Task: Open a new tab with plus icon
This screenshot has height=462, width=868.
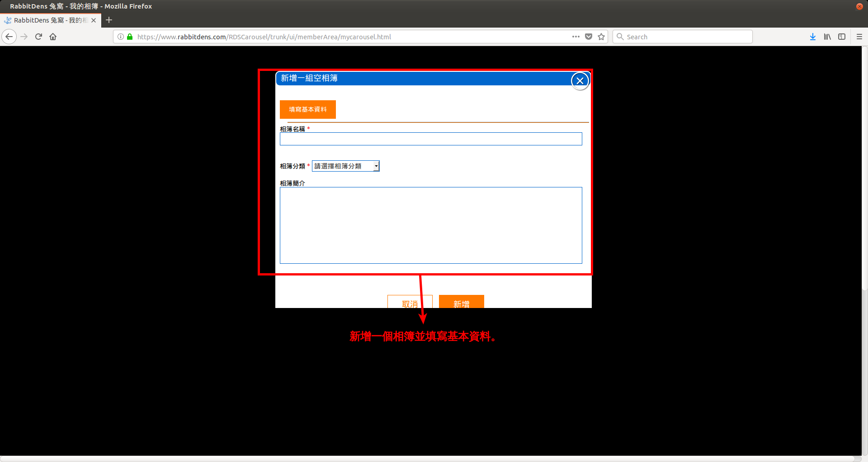Action: click(x=109, y=20)
